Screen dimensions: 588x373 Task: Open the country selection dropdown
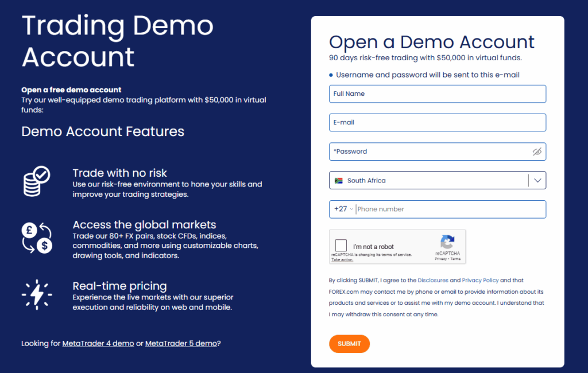pyautogui.click(x=537, y=180)
